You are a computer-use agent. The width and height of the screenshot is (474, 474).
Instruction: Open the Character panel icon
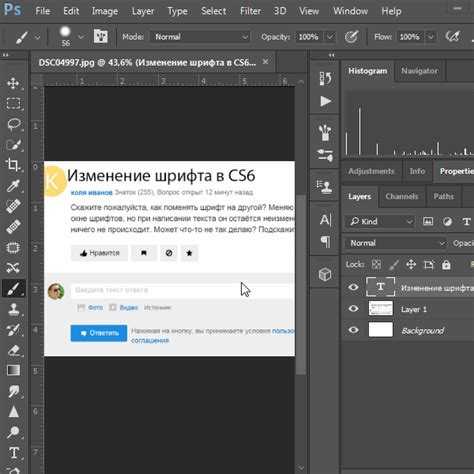click(x=325, y=220)
